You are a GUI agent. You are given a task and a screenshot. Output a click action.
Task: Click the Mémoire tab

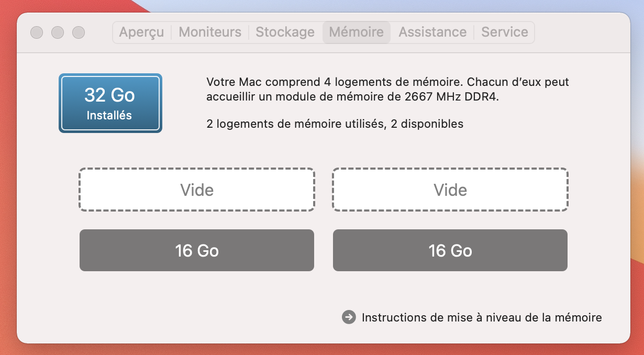coord(357,32)
